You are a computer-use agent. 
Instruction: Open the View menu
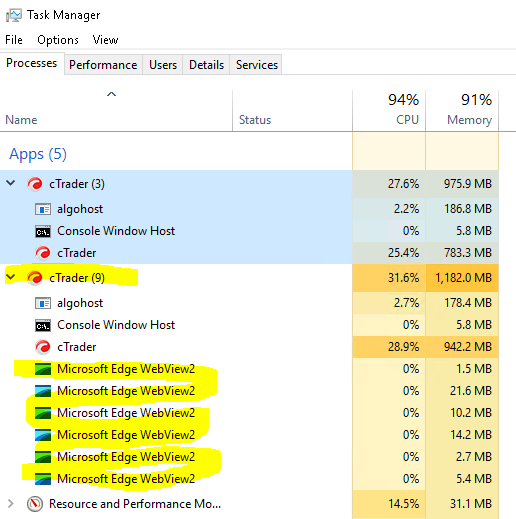pyautogui.click(x=105, y=40)
